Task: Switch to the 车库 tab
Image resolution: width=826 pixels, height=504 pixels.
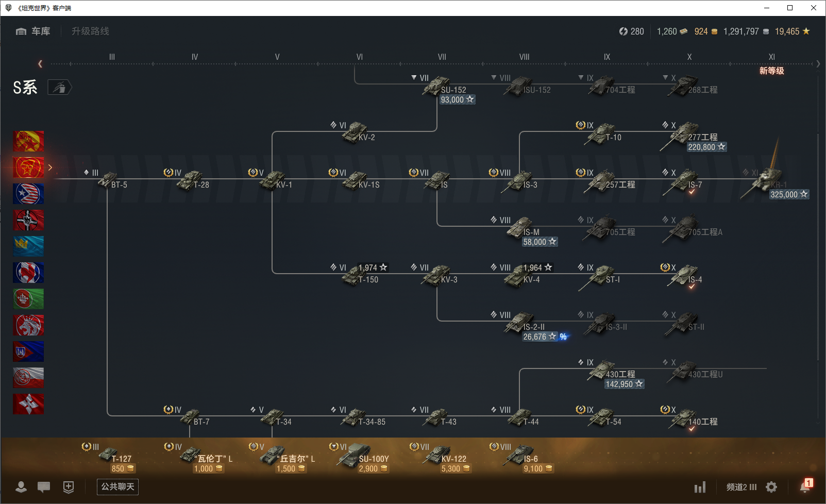Action: tap(33, 31)
